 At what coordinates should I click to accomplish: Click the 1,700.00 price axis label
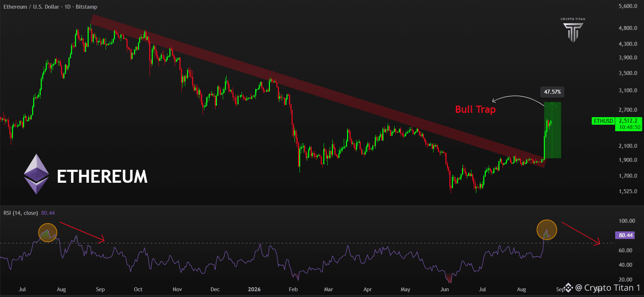point(628,176)
